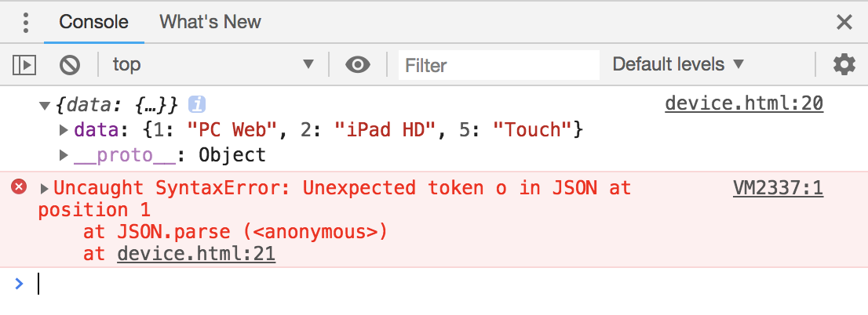Open the device.html:20 source link

pos(744,103)
